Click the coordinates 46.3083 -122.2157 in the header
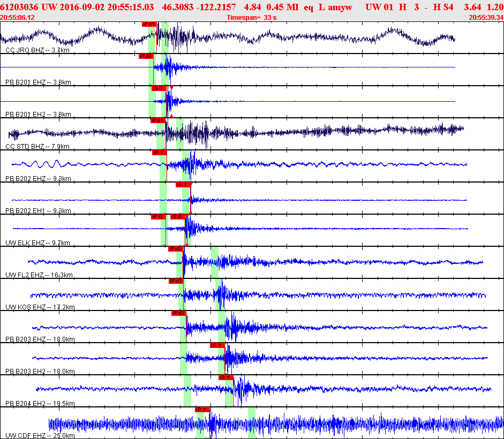Screen dimensions: 504x439 pos(199,7)
